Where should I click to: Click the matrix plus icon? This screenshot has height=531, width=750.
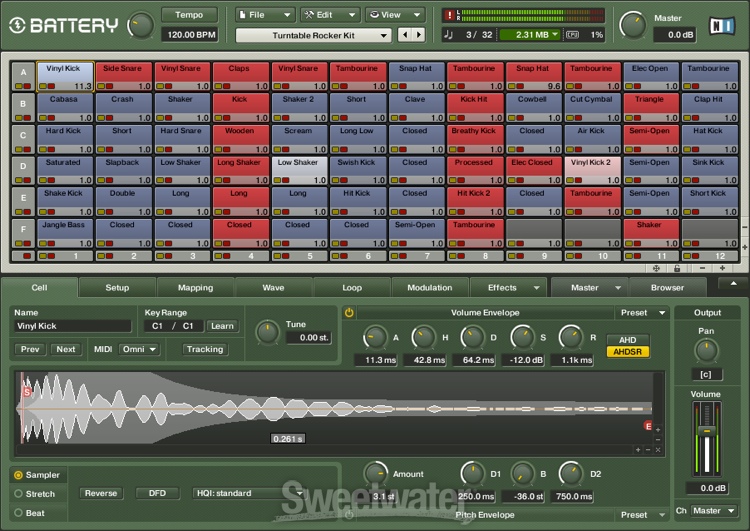coord(722,268)
